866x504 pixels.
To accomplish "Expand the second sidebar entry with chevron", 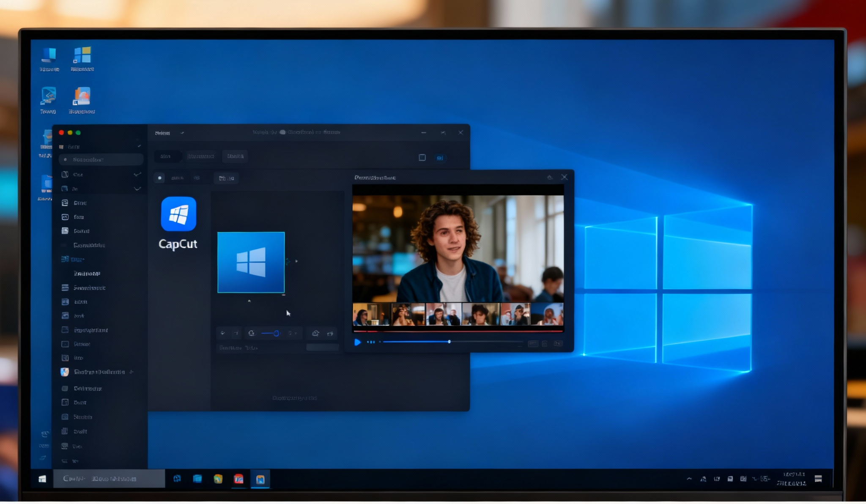I will pos(137,174).
